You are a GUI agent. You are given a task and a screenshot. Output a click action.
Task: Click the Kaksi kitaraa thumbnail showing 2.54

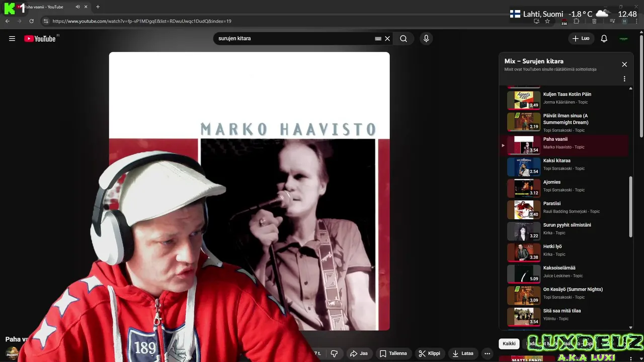click(x=524, y=167)
